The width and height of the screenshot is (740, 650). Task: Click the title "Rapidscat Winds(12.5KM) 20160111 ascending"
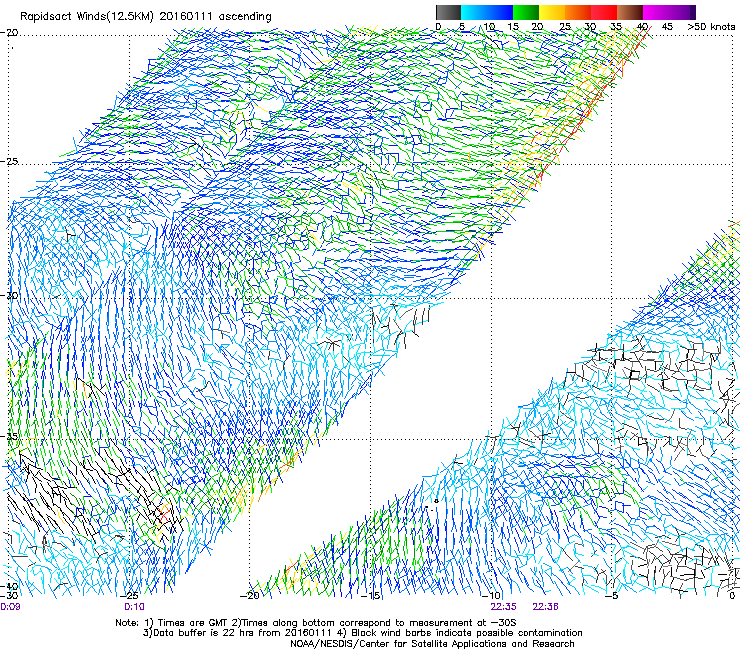(146, 17)
